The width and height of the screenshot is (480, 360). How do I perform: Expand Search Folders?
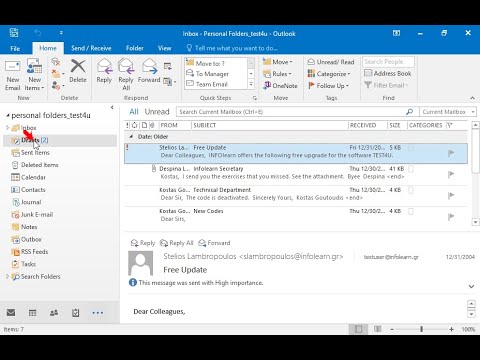pos(7,276)
